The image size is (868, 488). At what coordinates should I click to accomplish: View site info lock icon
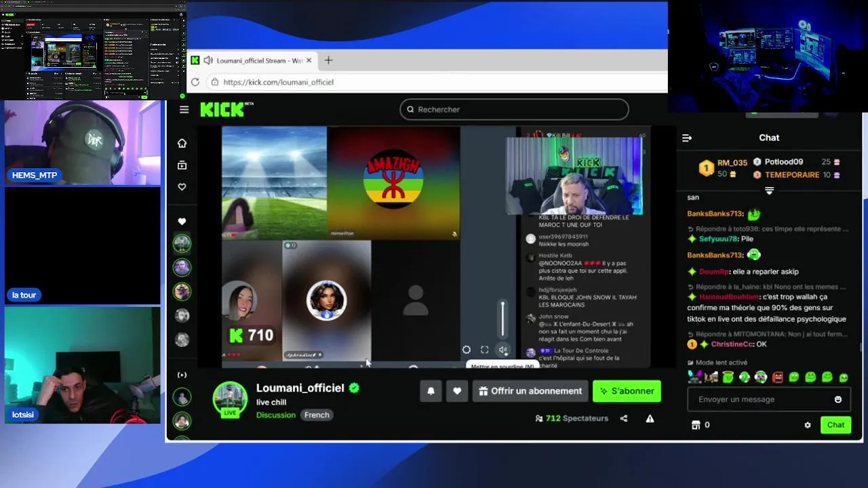[214, 82]
